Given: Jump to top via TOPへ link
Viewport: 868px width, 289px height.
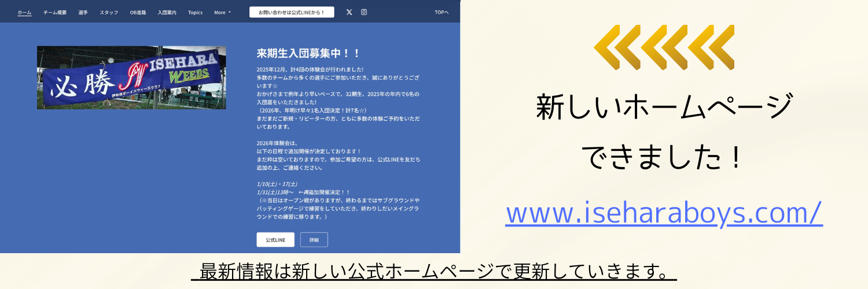Looking at the screenshot, I should pos(442,12).
